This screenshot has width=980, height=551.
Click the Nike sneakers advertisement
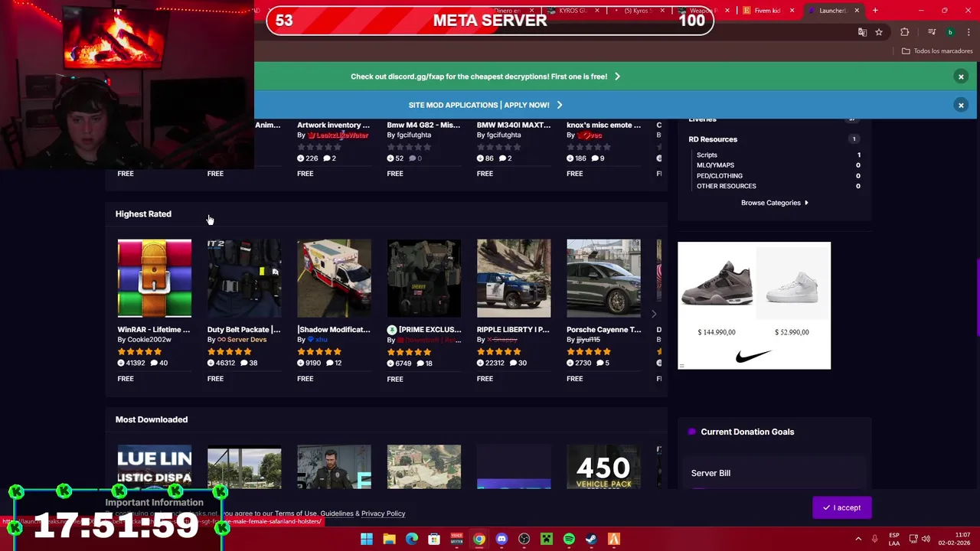(754, 305)
